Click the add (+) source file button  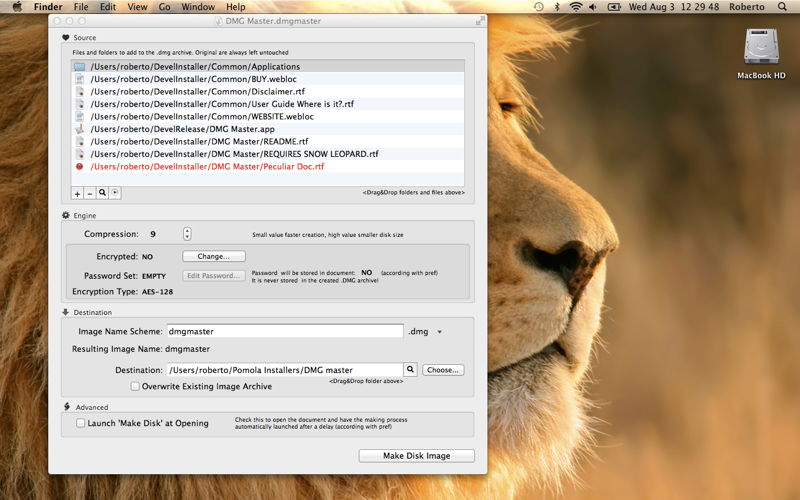point(78,193)
